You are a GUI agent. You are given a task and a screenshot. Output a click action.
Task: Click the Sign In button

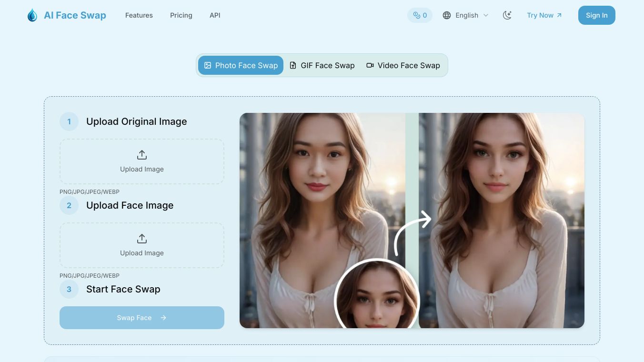click(597, 15)
